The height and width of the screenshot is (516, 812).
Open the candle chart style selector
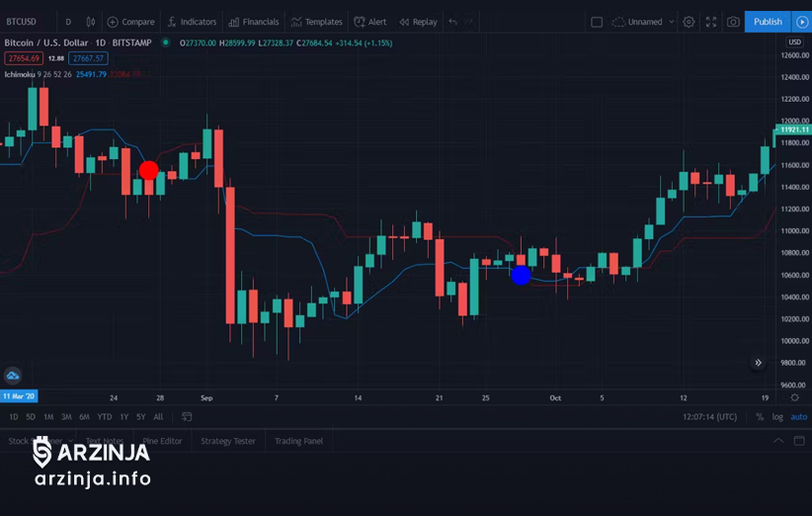91,22
